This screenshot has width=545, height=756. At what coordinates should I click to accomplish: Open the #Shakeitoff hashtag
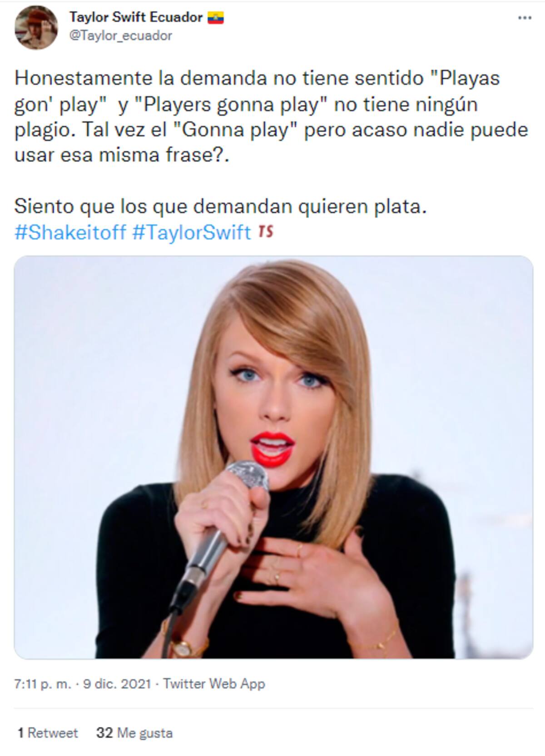70,232
